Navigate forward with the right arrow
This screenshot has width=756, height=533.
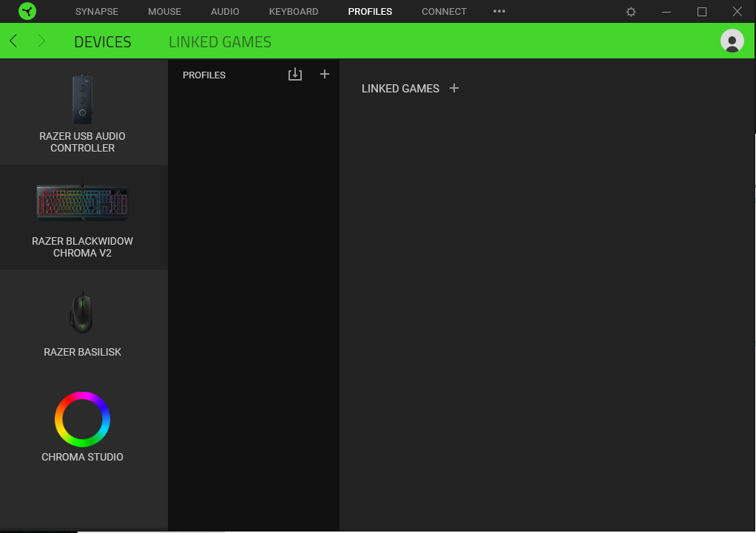click(x=41, y=41)
